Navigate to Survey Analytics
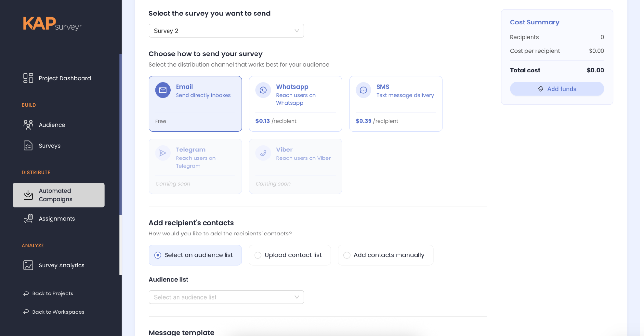 (59, 265)
